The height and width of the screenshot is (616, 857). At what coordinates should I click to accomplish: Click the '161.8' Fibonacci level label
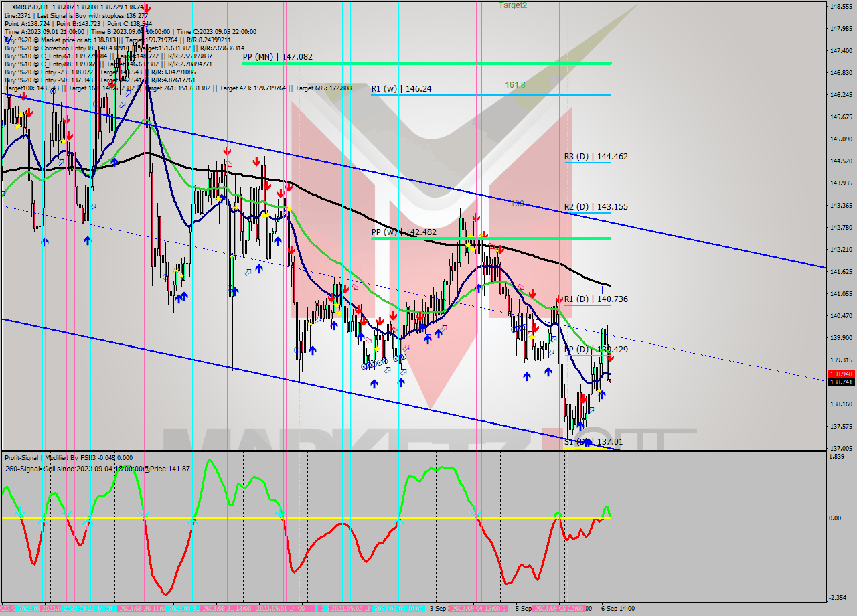point(515,85)
